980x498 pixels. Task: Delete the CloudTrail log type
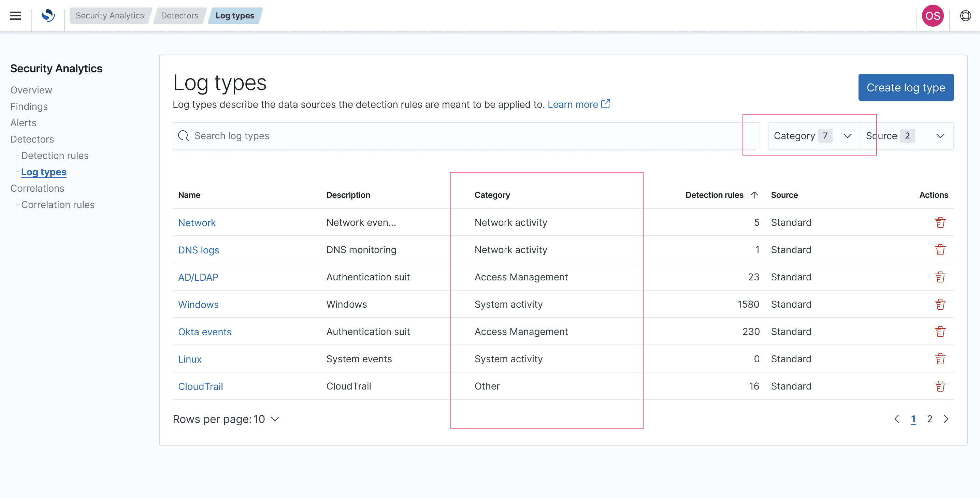tap(940, 386)
